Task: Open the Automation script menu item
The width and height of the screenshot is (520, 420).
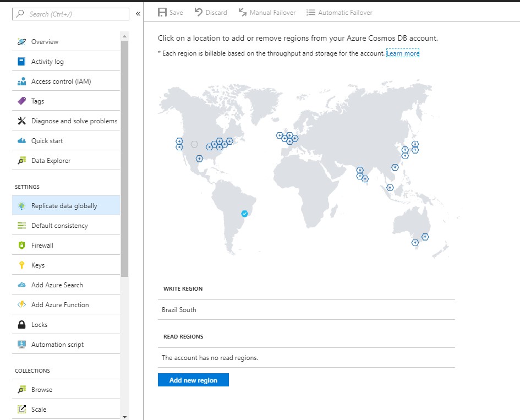Action: coord(66,345)
